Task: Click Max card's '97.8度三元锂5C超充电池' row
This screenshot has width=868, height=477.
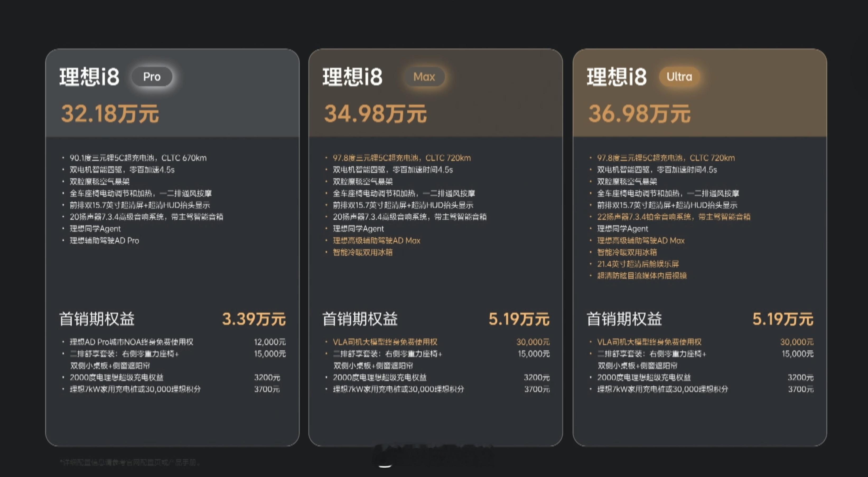Action: coord(402,158)
